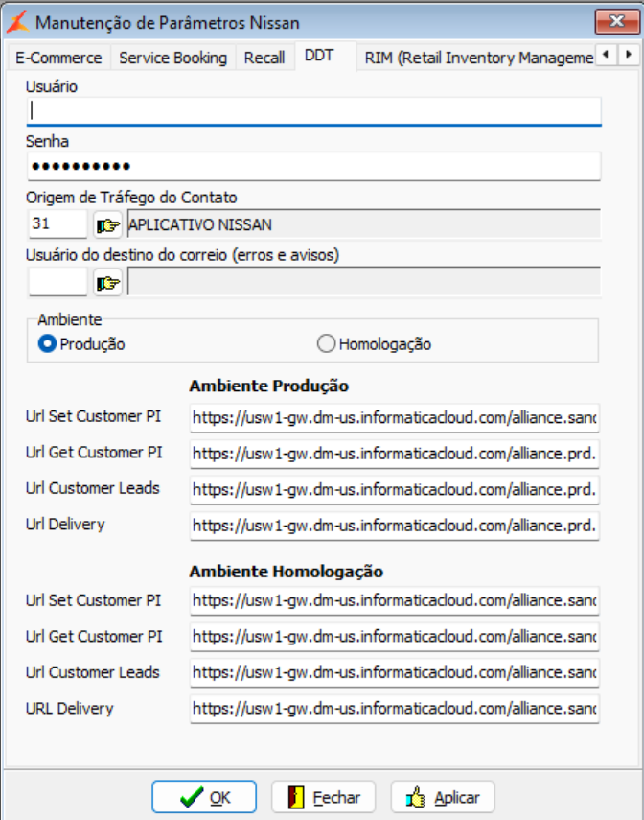Click Homologação Url Customer Leads field

(x=394, y=673)
